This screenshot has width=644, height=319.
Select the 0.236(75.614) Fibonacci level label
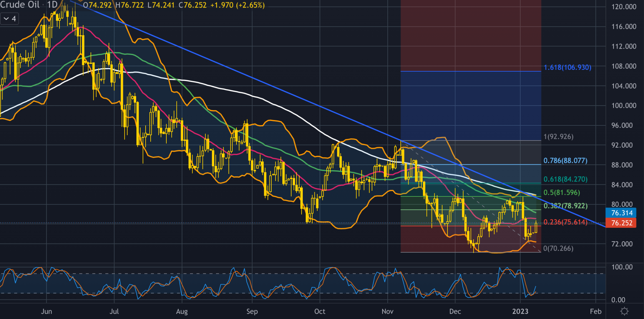pos(565,222)
